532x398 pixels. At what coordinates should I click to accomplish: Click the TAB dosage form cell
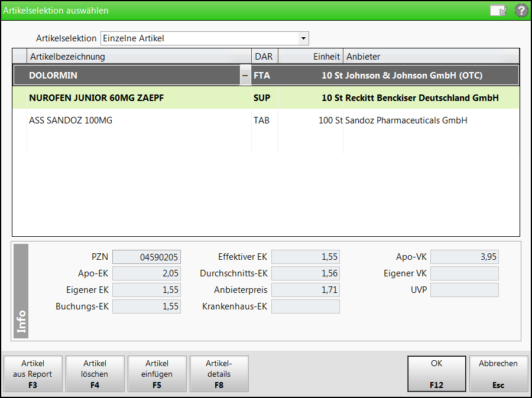coord(265,120)
